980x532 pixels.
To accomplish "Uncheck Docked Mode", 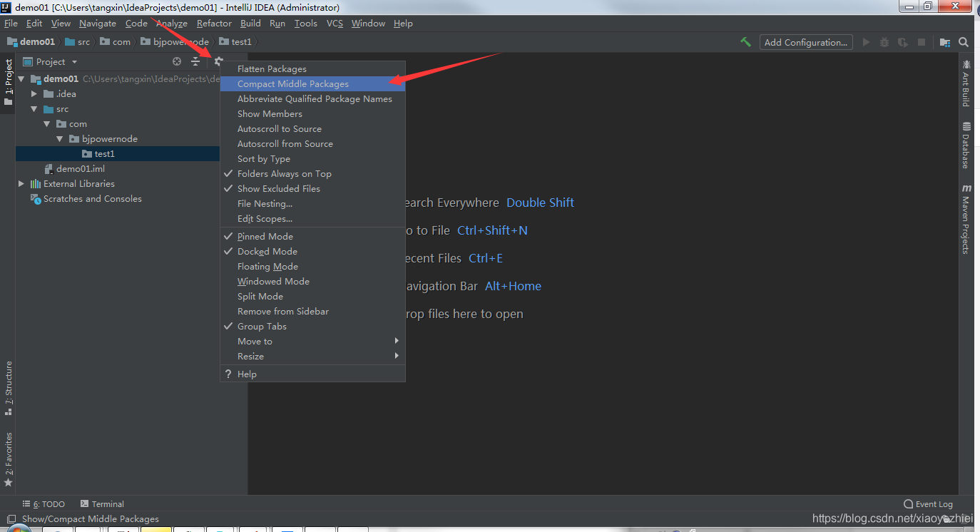I will coord(312,251).
